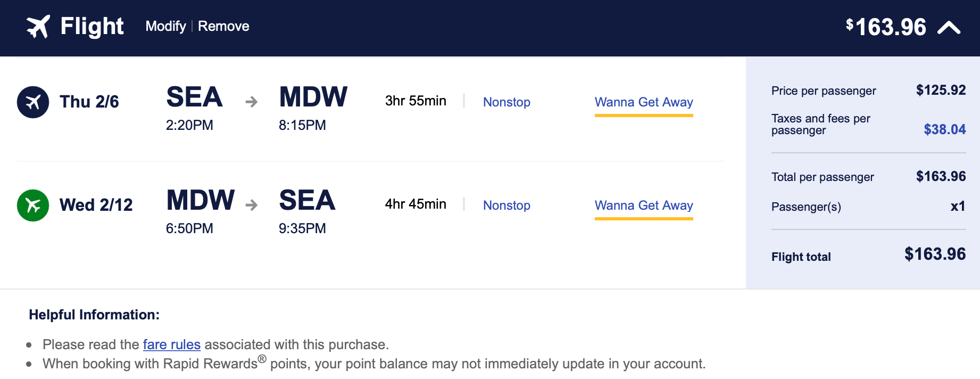Open Wanna Get Away fare for return flight

[644, 205]
